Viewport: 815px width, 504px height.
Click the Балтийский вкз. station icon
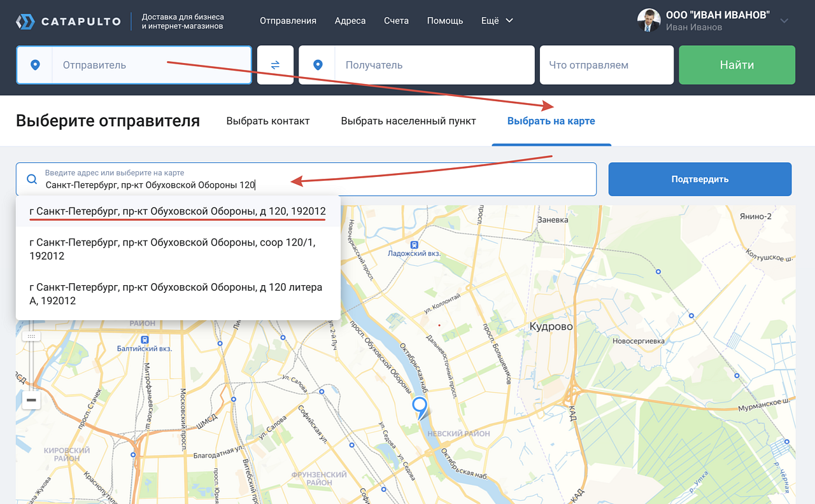point(145,340)
